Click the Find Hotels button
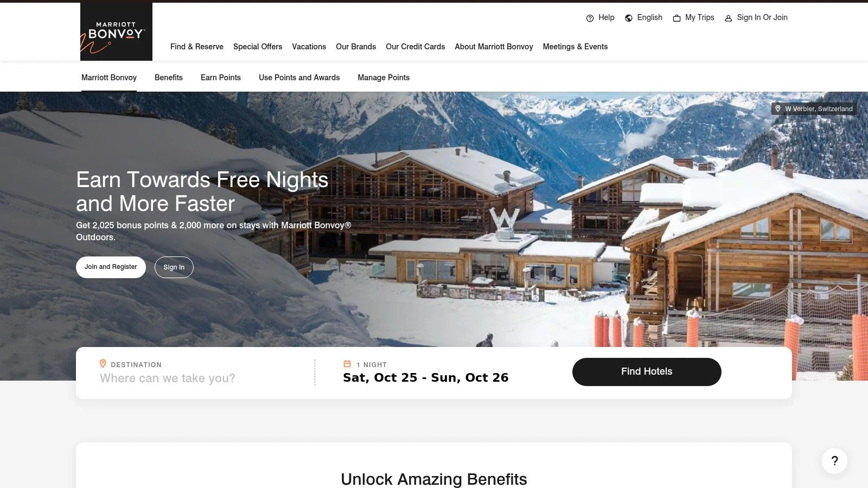This screenshot has height=488, width=868. (647, 372)
